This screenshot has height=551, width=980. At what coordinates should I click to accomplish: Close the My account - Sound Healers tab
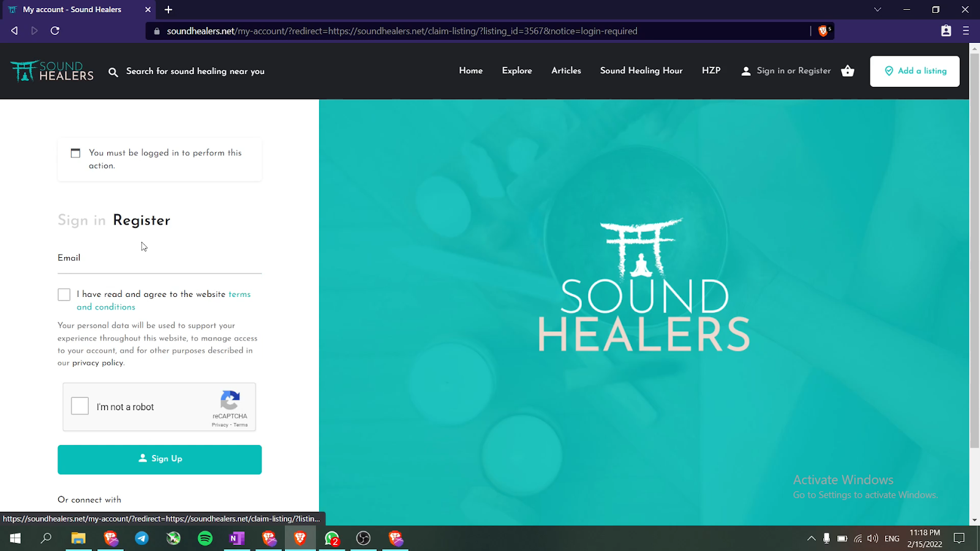pyautogui.click(x=148, y=9)
